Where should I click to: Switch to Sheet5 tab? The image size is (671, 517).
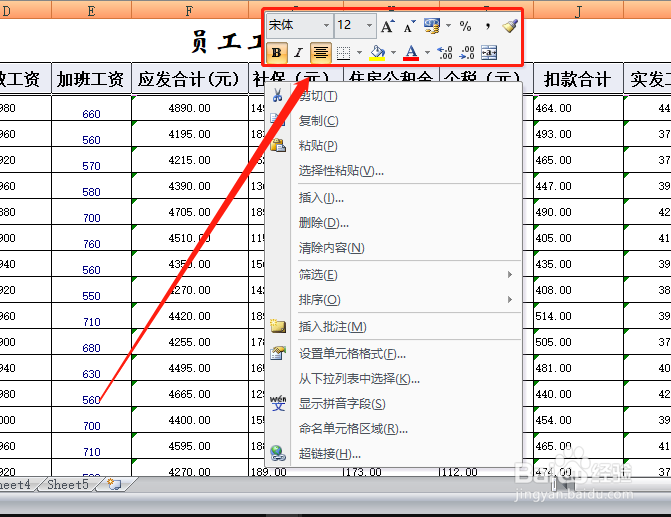[68, 485]
